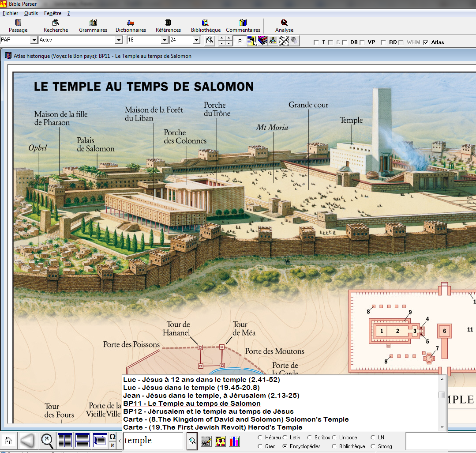Click the search icon next to temple field

(192, 441)
